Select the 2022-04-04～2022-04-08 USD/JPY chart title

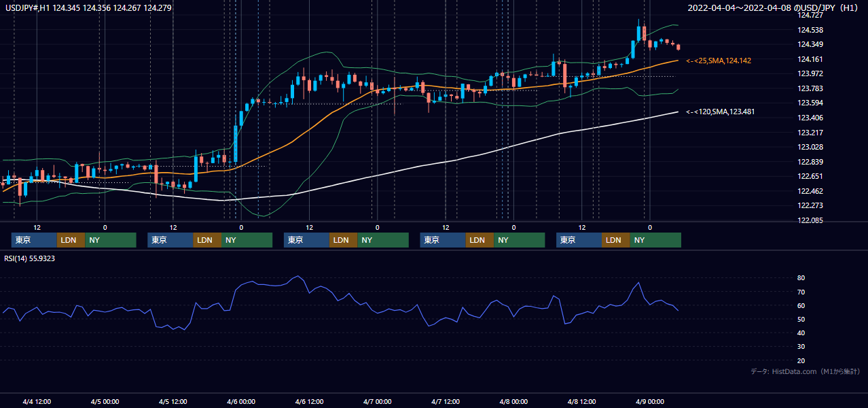point(774,8)
